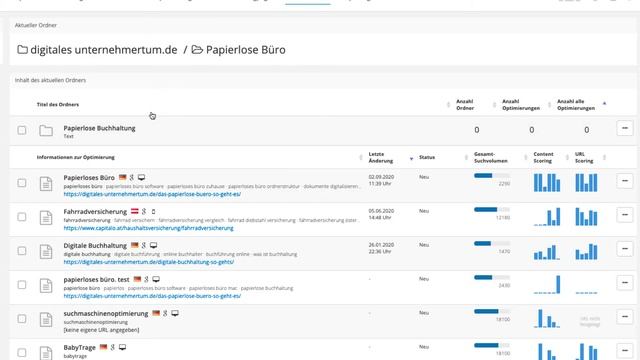Open the minus action button for suchmaschinenoptimierung

(624, 316)
